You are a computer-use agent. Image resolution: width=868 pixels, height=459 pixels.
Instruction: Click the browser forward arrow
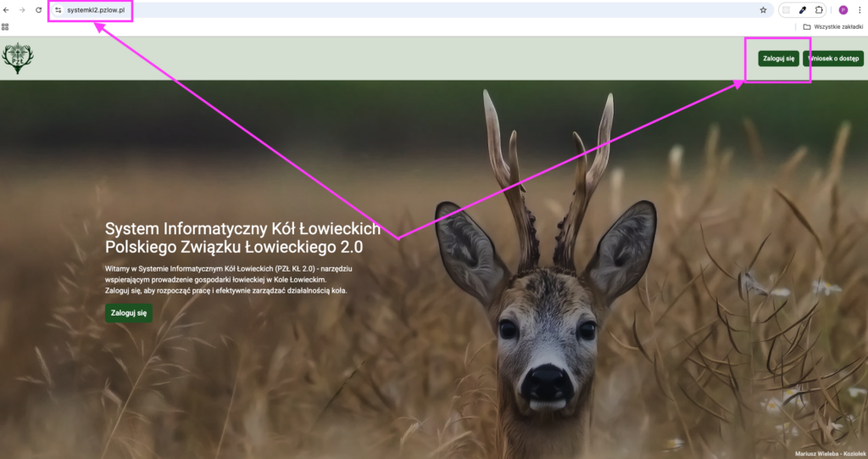pyautogui.click(x=23, y=10)
